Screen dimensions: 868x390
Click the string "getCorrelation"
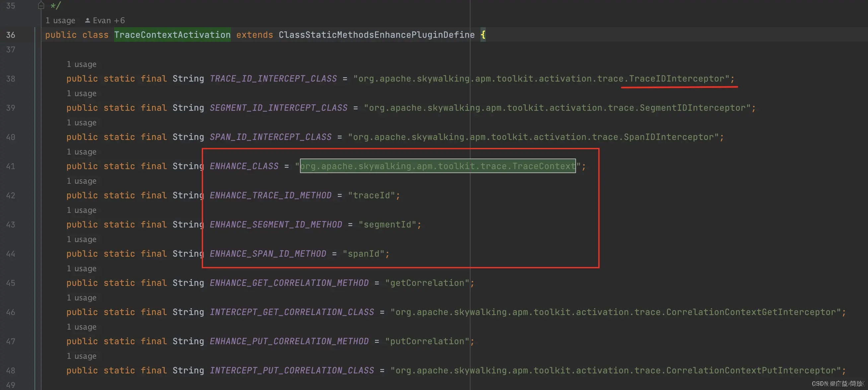coord(427,283)
